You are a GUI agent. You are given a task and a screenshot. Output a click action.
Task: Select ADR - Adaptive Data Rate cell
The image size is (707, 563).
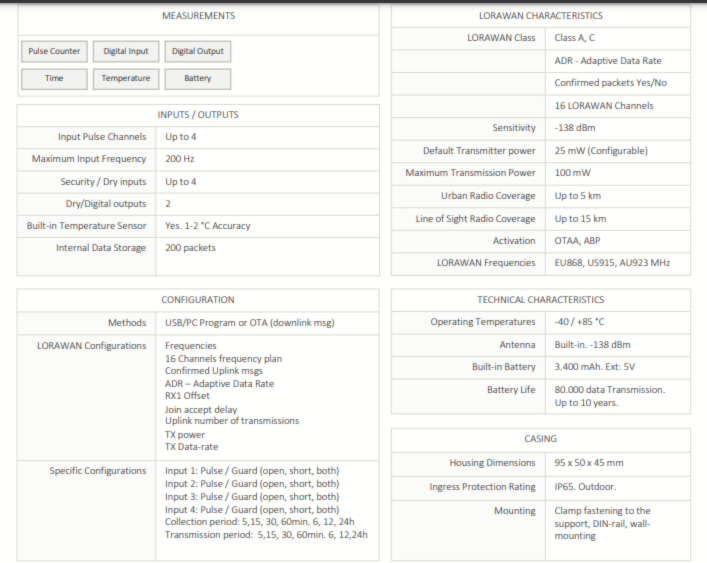pyautogui.click(x=608, y=61)
